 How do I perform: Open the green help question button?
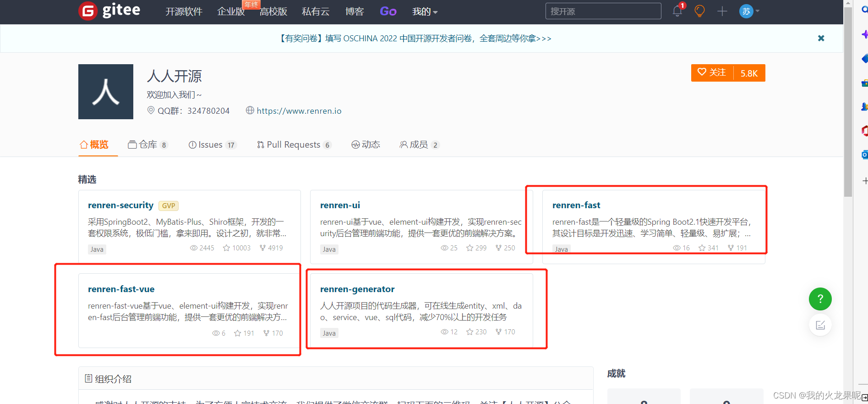click(x=820, y=299)
